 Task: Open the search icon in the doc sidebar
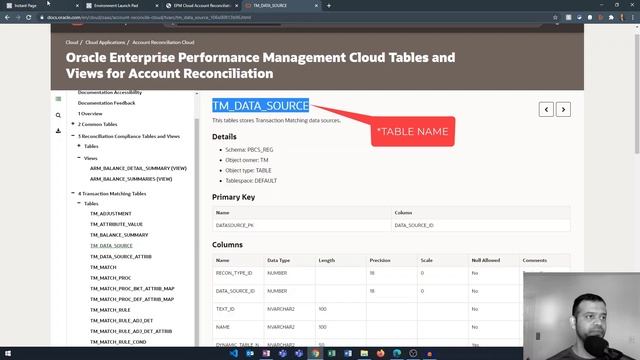tap(58, 115)
